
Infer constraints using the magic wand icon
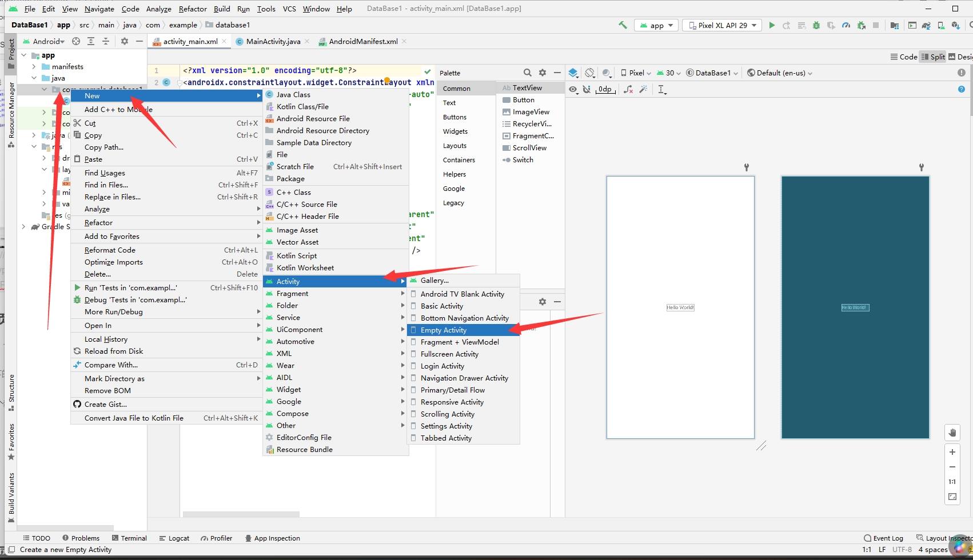pyautogui.click(x=644, y=89)
